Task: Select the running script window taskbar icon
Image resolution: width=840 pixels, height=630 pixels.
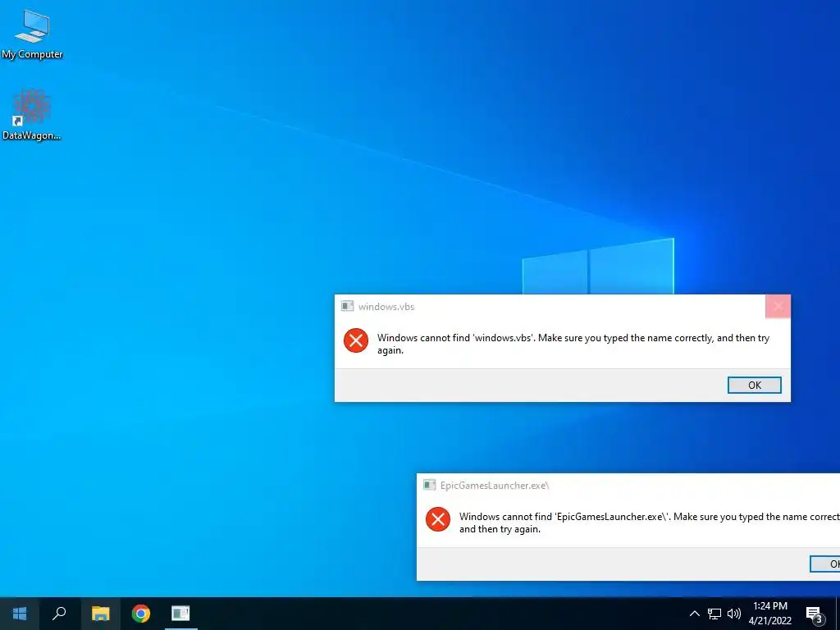Action: [180, 614]
